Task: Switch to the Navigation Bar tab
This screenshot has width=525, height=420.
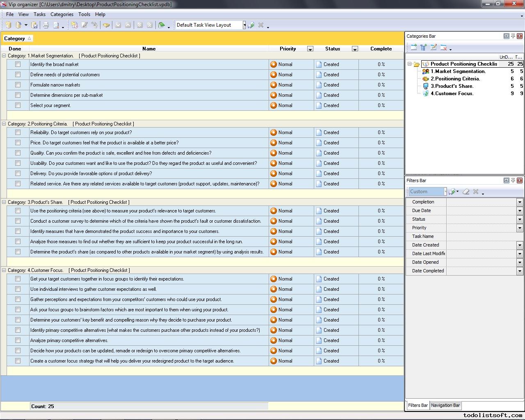Action: click(445, 405)
